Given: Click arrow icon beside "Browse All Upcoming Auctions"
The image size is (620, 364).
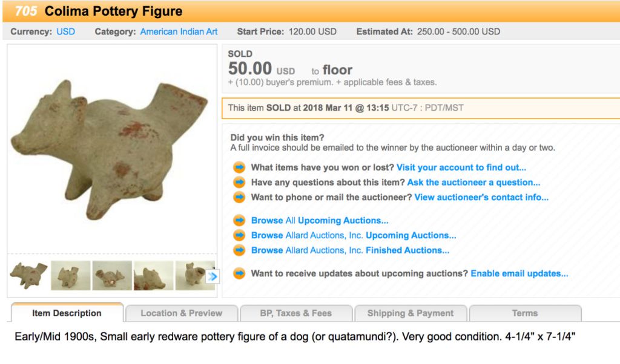Looking at the screenshot, I should point(239,221).
